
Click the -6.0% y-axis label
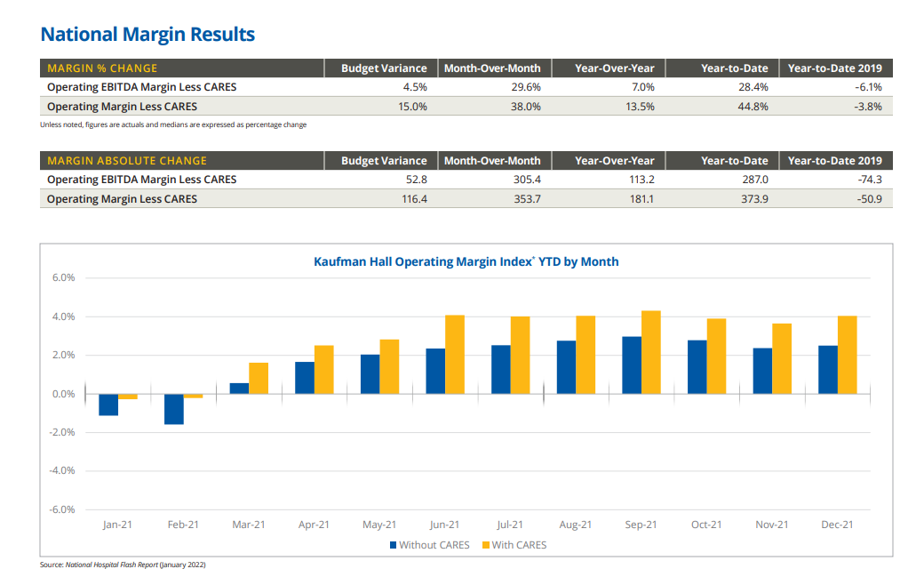point(62,509)
